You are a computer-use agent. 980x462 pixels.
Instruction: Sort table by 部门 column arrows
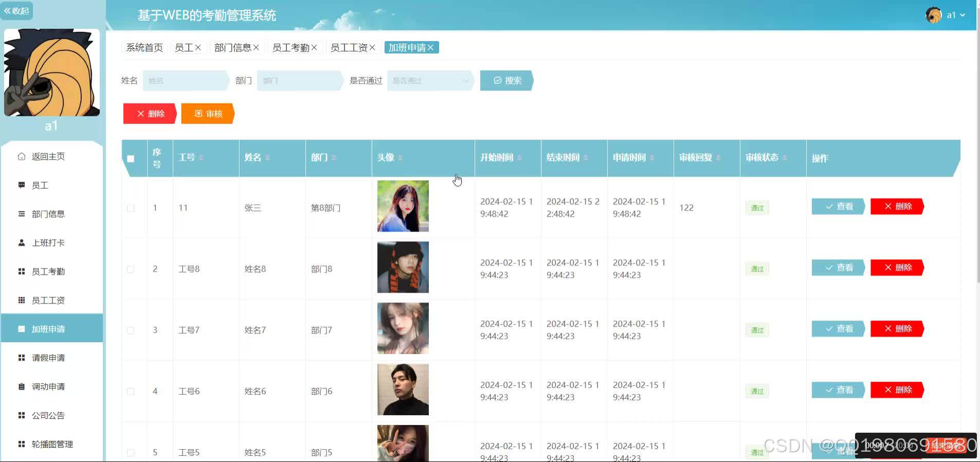334,157
